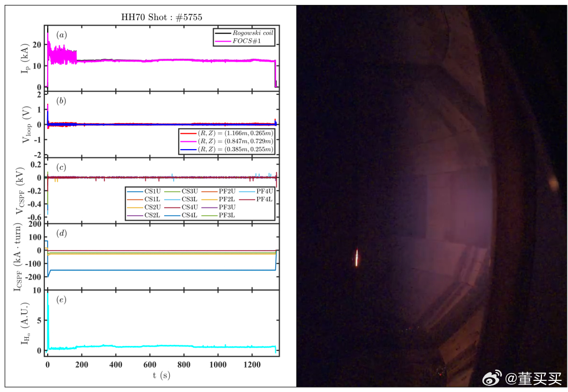The height and width of the screenshot is (392, 568).
Task: Click the PF3U legend entry
Action: tap(219, 207)
